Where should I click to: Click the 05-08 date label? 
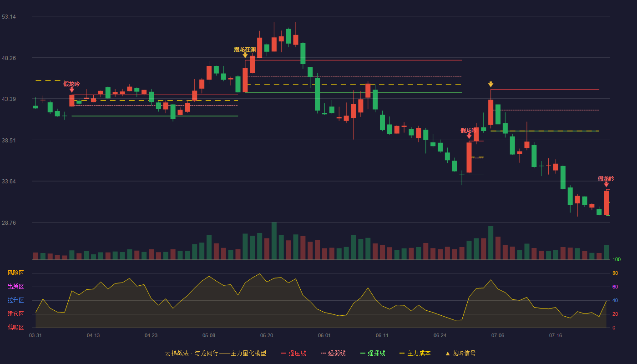pos(209,335)
